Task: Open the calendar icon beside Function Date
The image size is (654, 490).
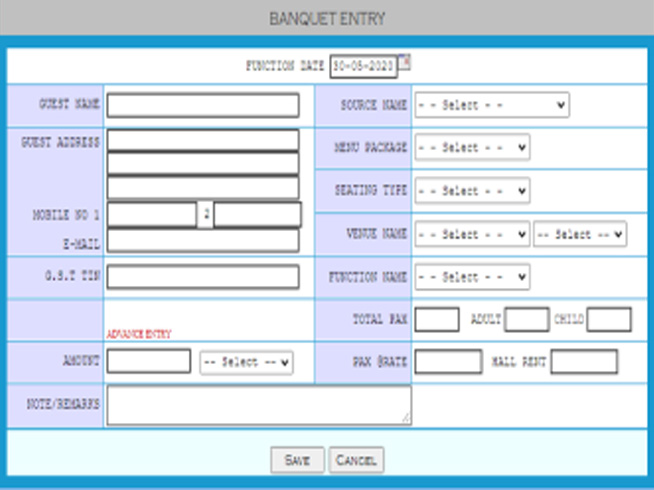Action: [405, 62]
